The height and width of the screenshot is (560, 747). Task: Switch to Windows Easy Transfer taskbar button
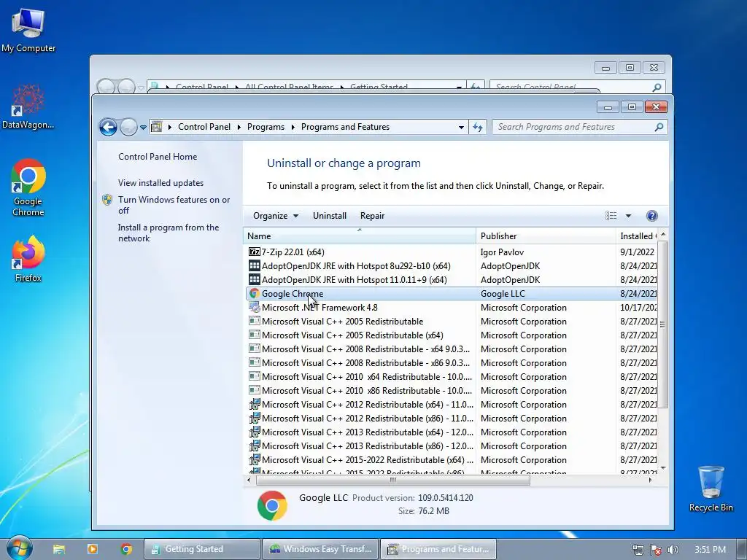(320, 549)
